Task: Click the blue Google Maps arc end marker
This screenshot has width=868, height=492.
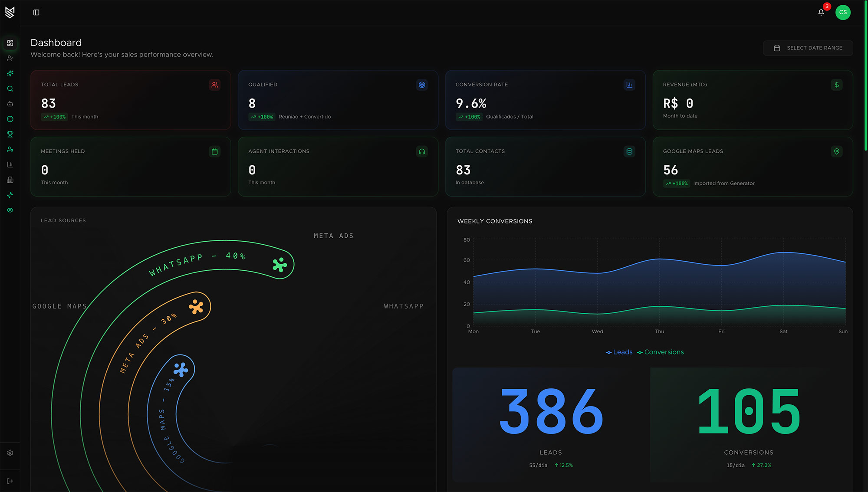Action: pyautogui.click(x=181, y=370)
